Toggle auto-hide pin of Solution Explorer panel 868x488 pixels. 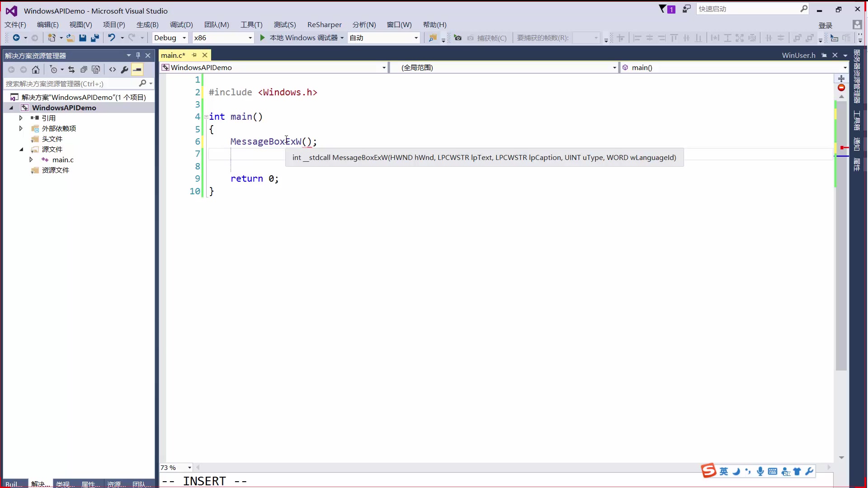pos(138,56)
